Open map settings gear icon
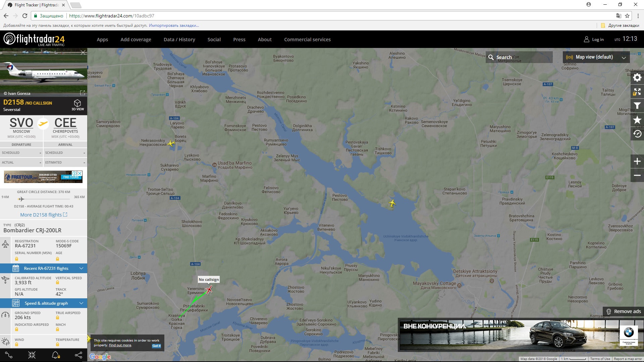 click(637, 78)
